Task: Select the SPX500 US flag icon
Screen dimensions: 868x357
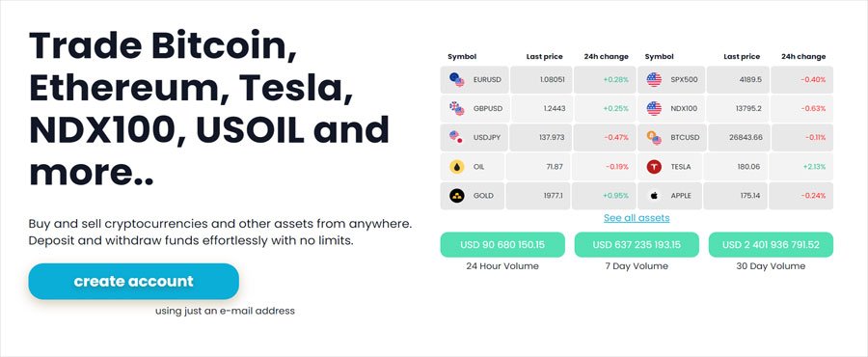Action: [x=654, y=80]
